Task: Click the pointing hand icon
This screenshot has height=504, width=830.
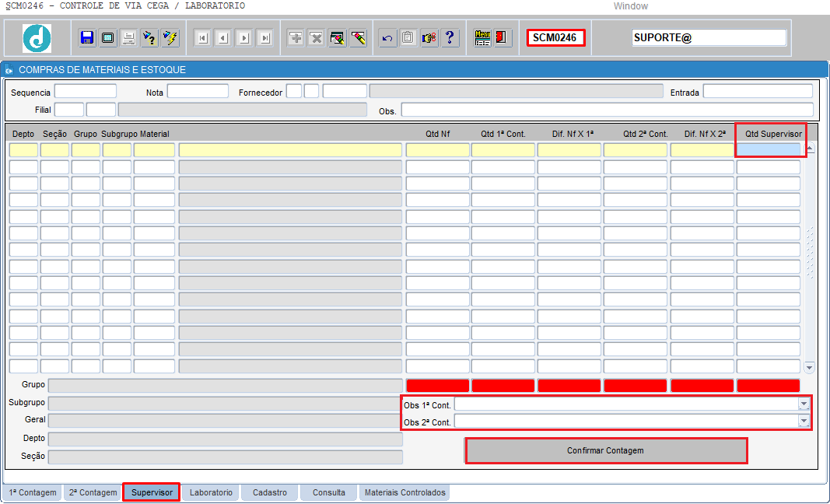Action: tap(429, 38)
